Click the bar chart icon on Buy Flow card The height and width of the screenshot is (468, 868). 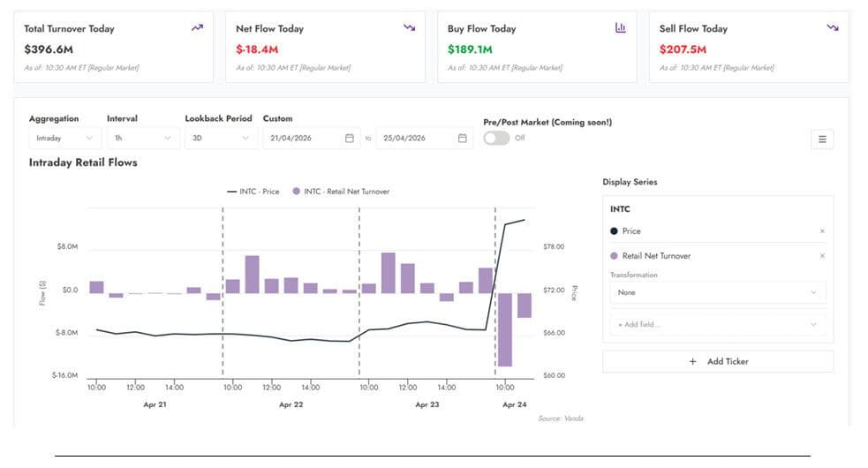621,27
